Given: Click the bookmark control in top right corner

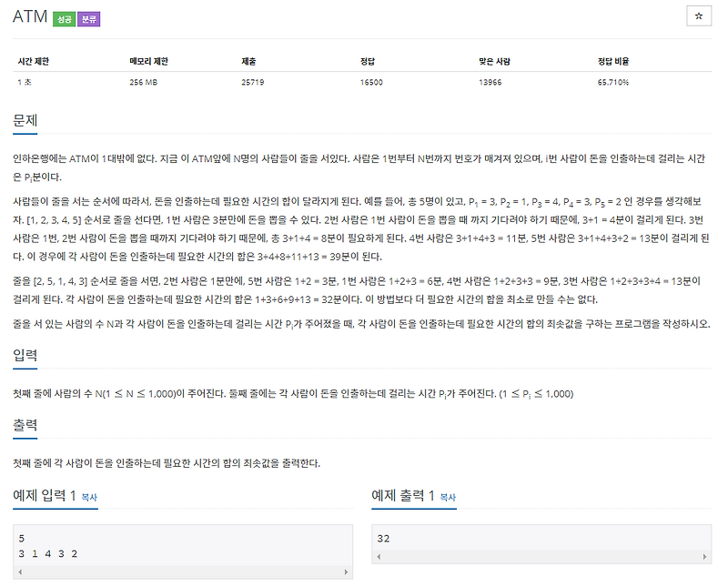Looking at the screenshot, I should click(697, 15).
